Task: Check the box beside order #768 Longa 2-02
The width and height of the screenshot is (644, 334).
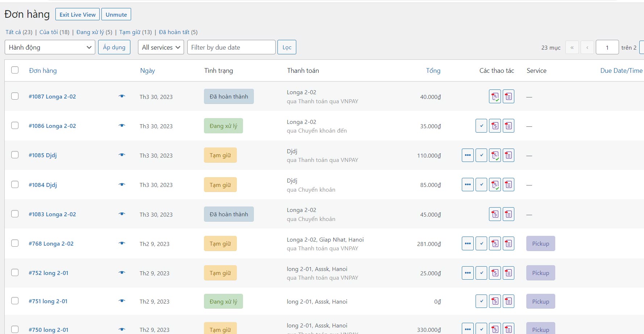Action: point(15,243)
